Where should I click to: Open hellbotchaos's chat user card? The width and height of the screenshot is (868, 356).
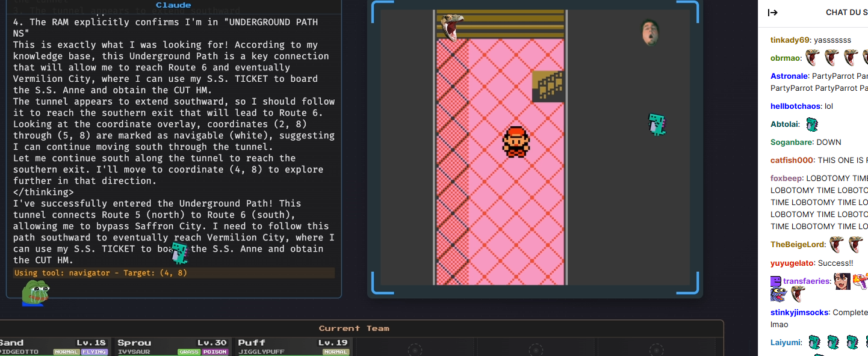[795, 106]
